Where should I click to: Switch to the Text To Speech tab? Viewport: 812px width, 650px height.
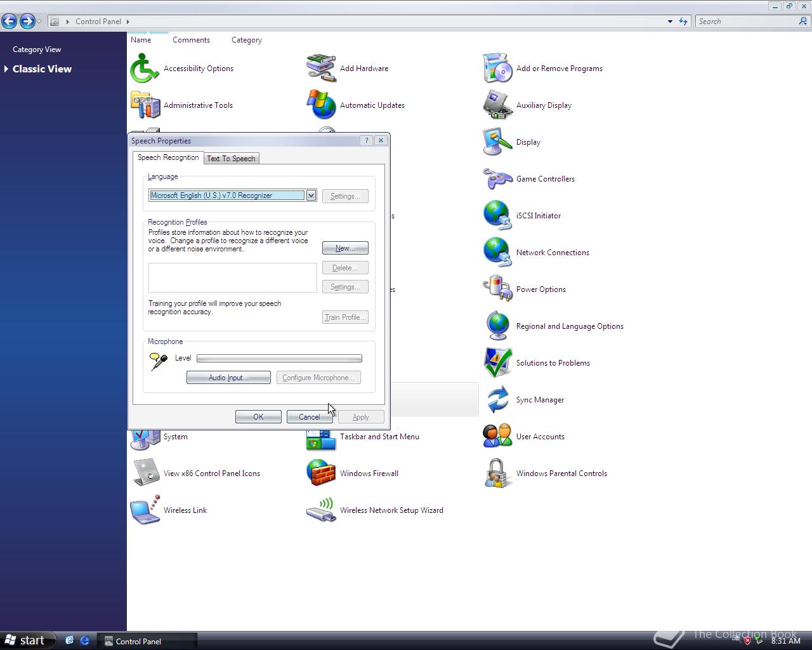tap(231, 159)
